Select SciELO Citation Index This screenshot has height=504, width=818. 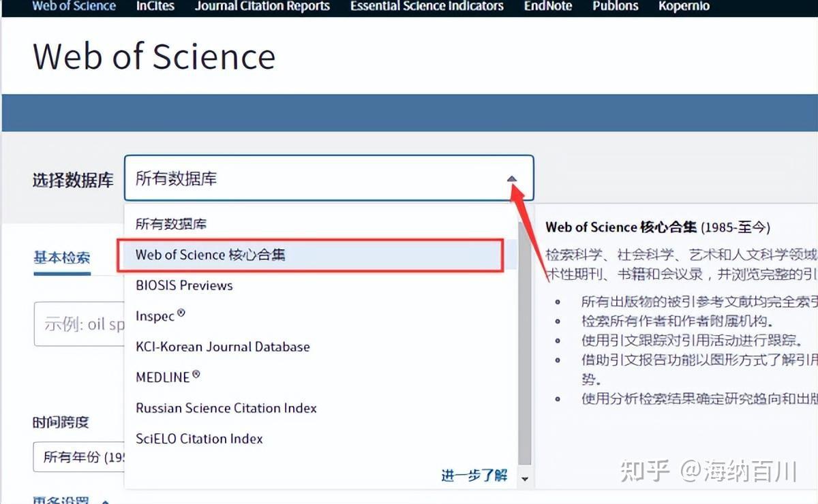pos(198,439)
